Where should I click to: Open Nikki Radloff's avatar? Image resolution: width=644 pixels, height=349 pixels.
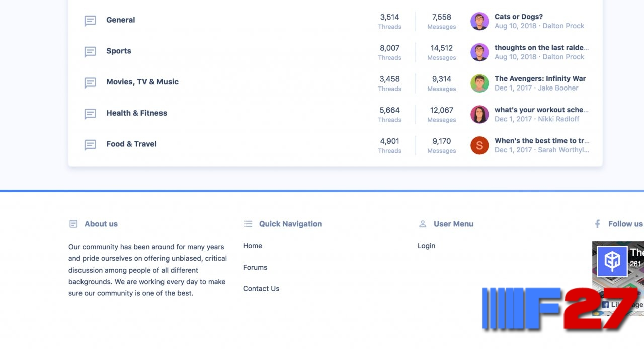[x=479, y=115]
